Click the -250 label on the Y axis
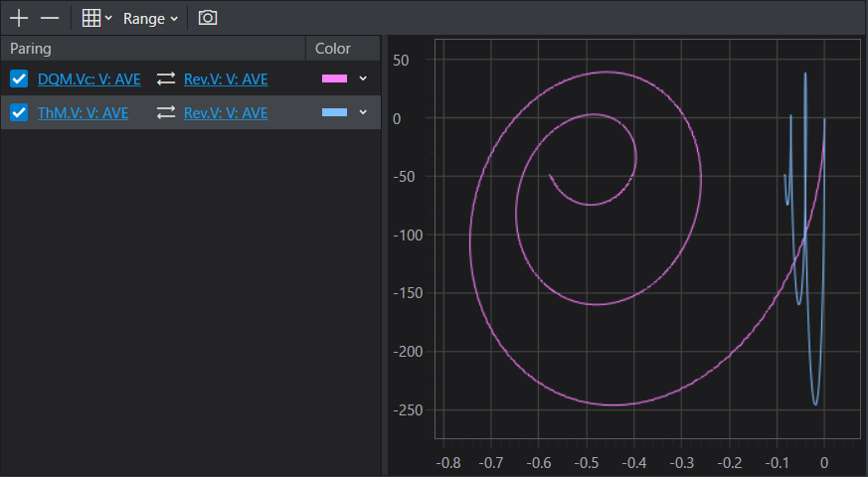 pyautogui.click(x=408, y=410)
